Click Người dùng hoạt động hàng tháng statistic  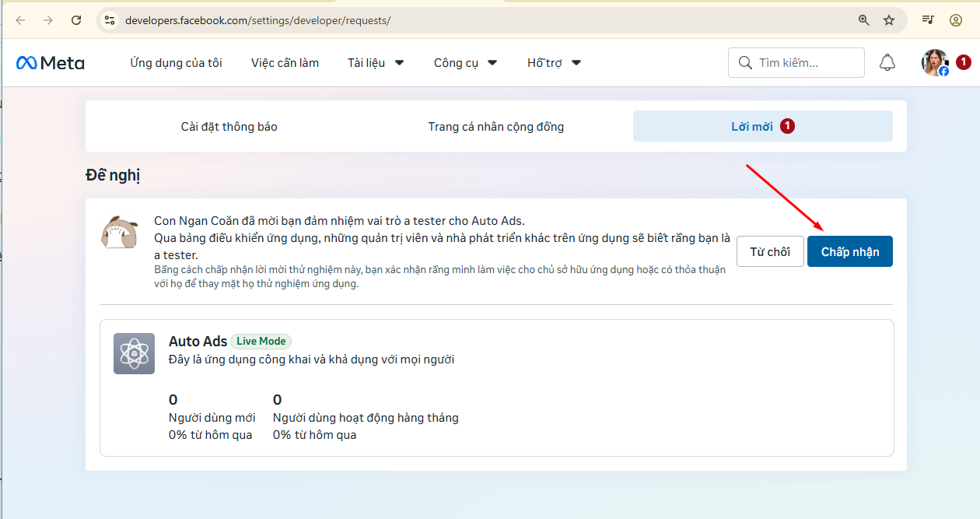point(366,417)
